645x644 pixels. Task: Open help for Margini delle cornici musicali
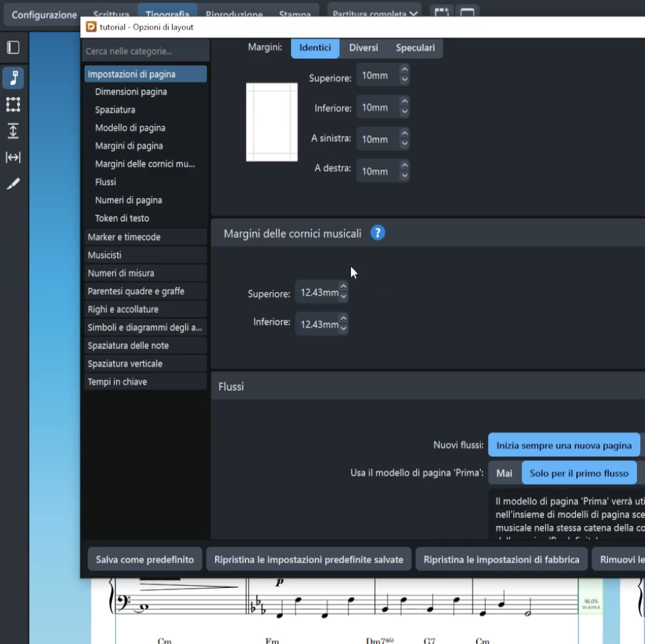coord(377,233)
